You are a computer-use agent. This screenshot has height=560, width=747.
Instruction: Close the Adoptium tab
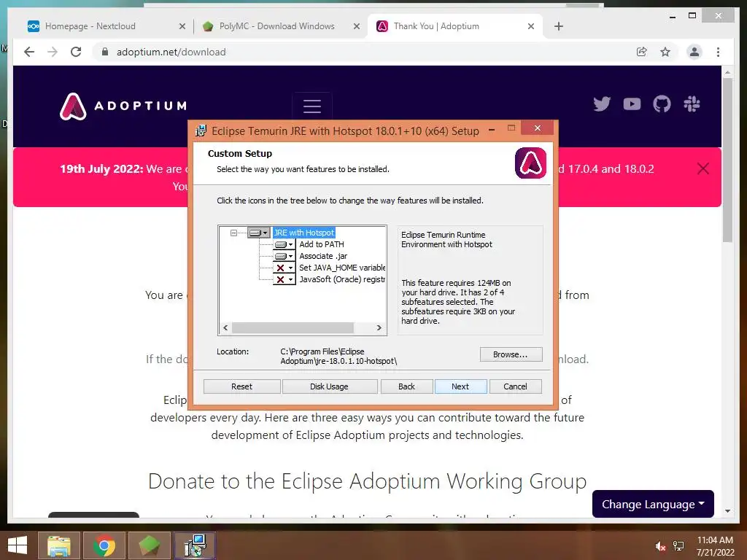(x=531, y=27)
